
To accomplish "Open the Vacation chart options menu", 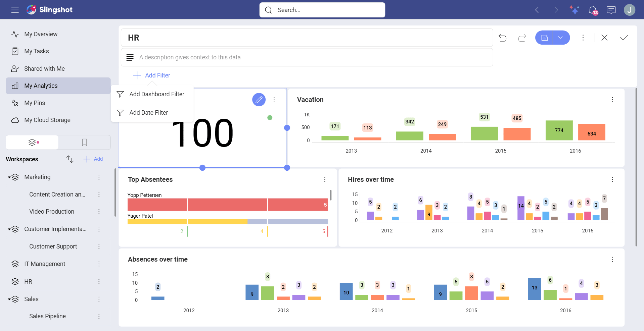I will (612, 100).
